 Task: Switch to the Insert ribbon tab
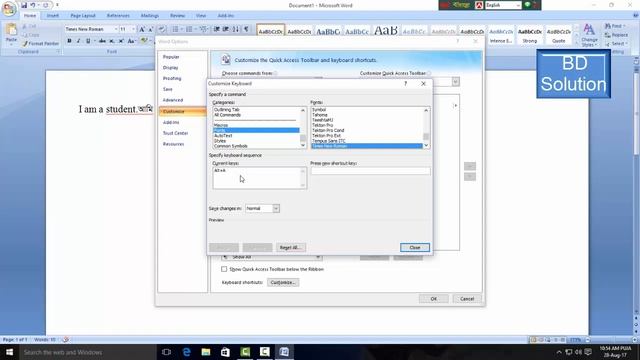click(53, 16)
